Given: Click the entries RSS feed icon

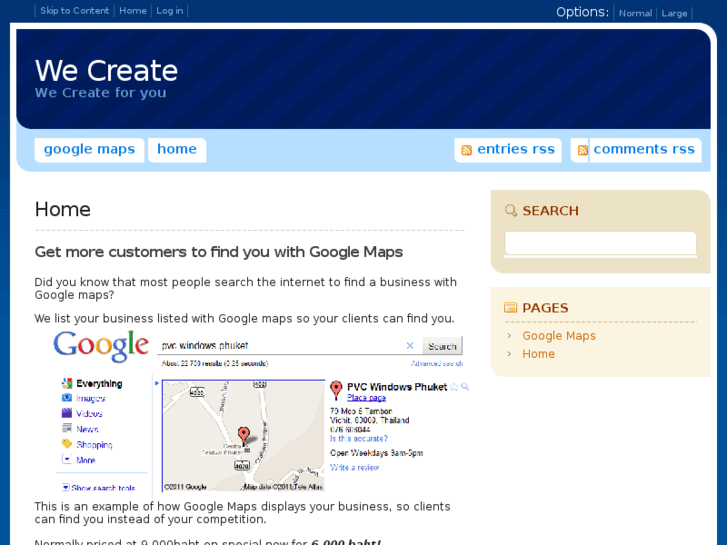Looking at the screenshot, I should coord(466,150).
